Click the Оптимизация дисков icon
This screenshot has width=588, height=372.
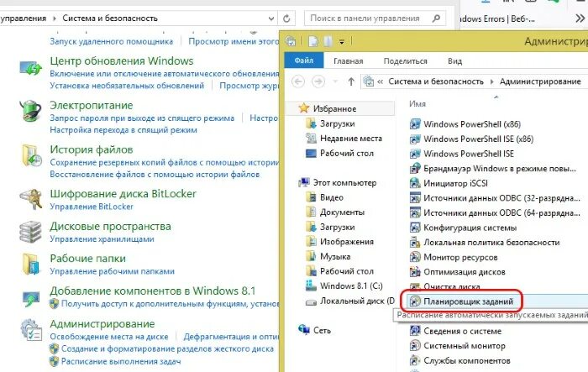[x=415, y=272]
